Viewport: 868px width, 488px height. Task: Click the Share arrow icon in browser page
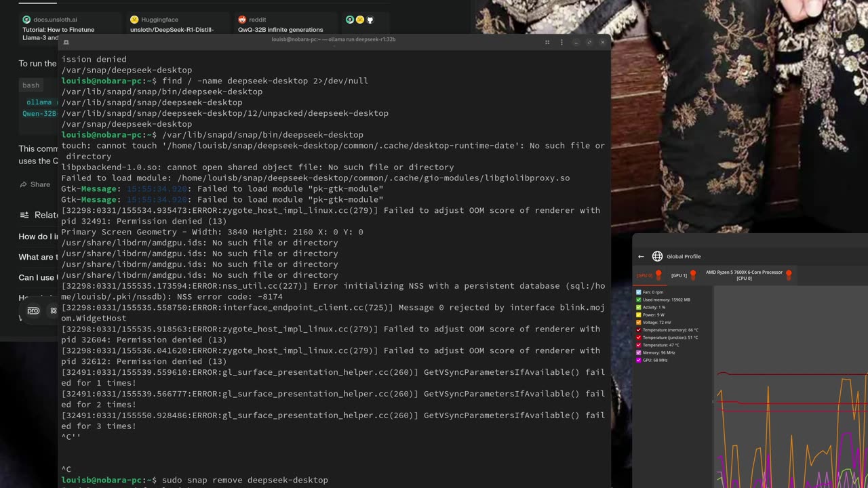pos(24,184)
